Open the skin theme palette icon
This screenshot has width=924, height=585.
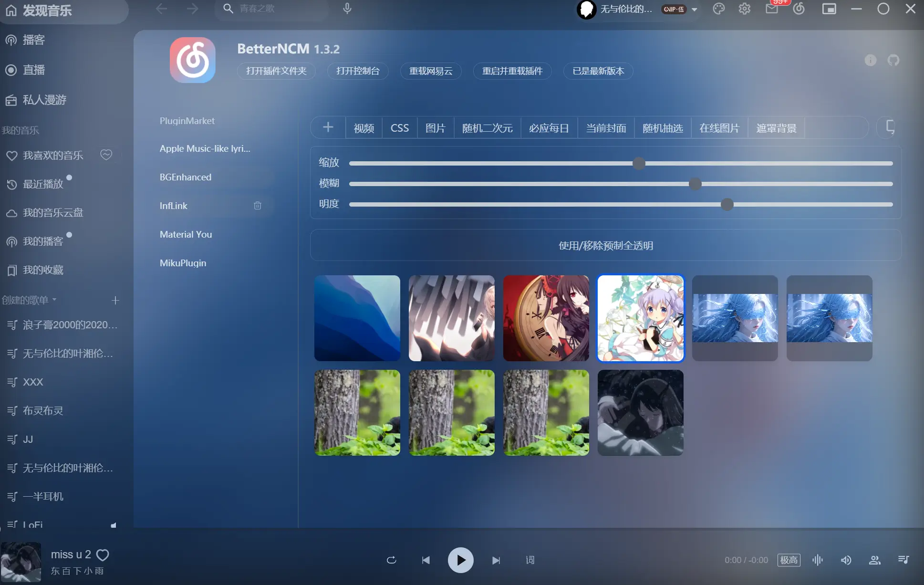tap(719, 9)
